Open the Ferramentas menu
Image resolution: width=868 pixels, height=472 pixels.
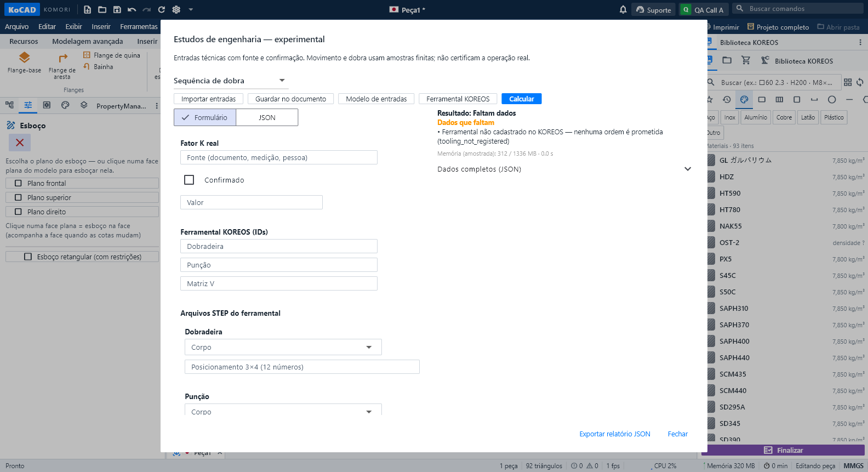pyautogui.click(x=139, y=26)
